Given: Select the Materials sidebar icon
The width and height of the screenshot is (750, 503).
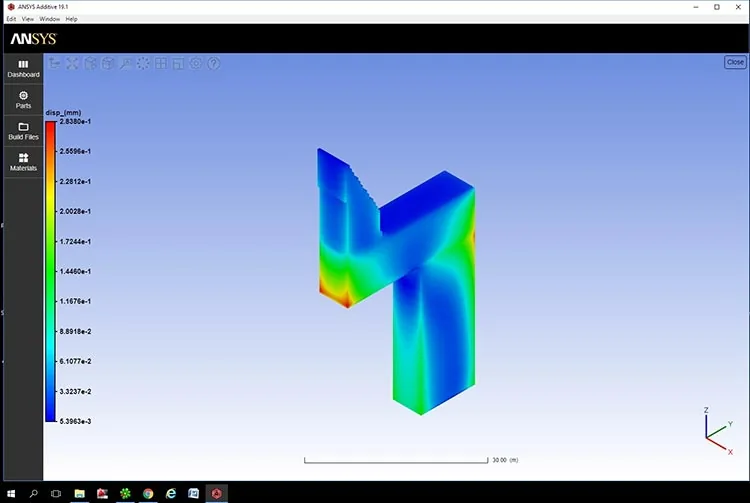Looking at the screenshot, I should click(x=23, y=163).
